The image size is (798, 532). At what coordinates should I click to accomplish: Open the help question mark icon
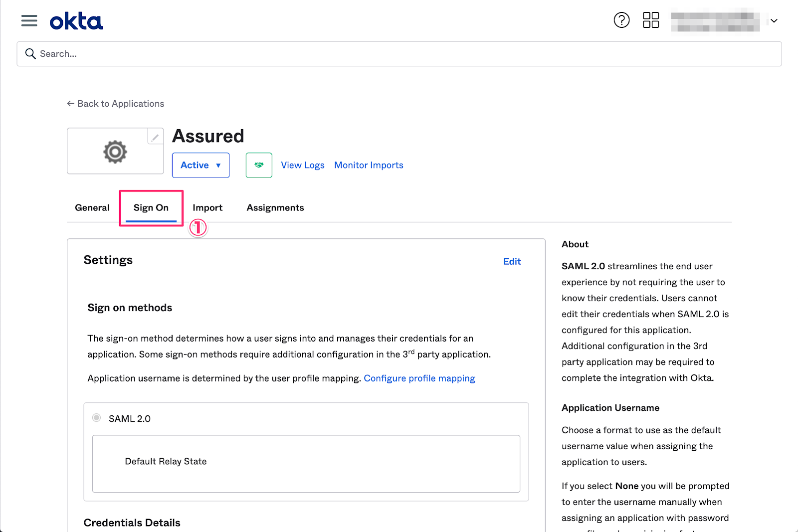(x=621, y=20)
